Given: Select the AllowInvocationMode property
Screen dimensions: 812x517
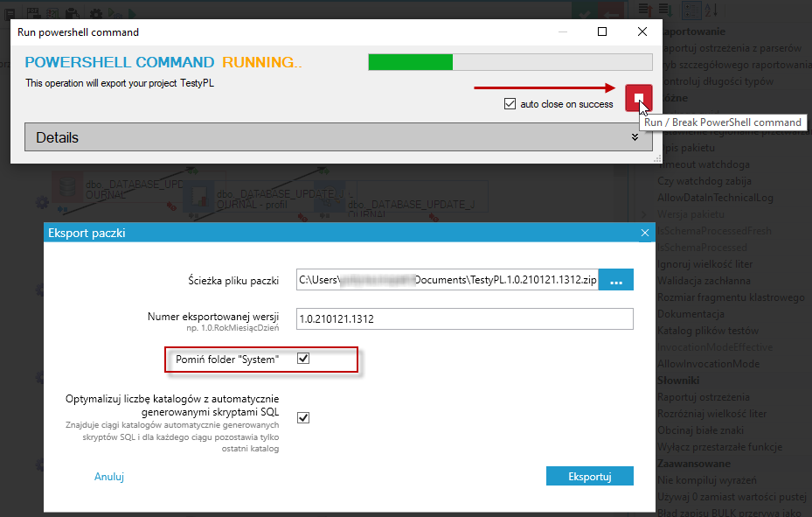Looking at the screenshot, I should [x=708, y=364].
